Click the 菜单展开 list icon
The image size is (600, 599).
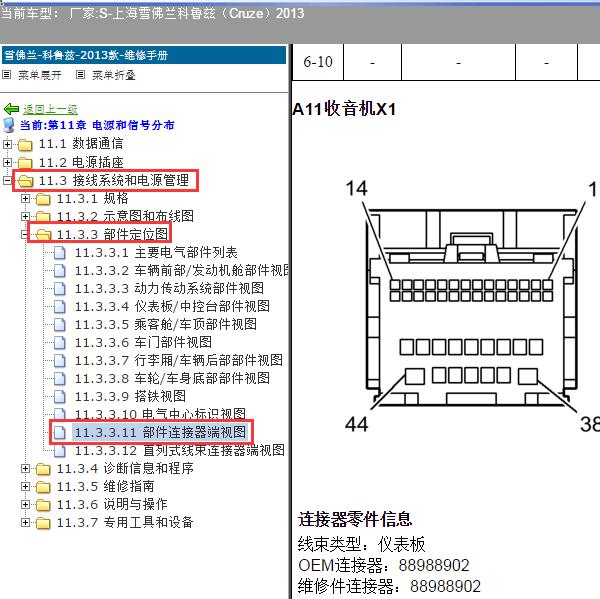coord(6,75)
